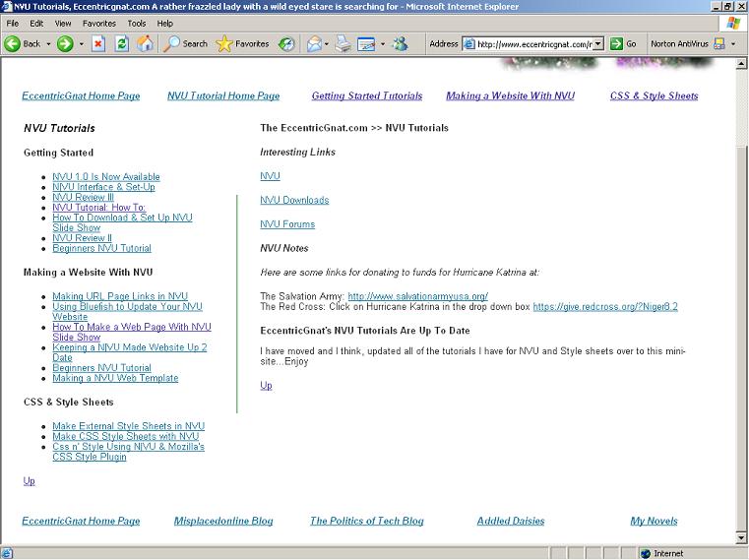The image size is (749, 560).
Task: Click the Refresh page icon
Action: [x=122, y=43]
